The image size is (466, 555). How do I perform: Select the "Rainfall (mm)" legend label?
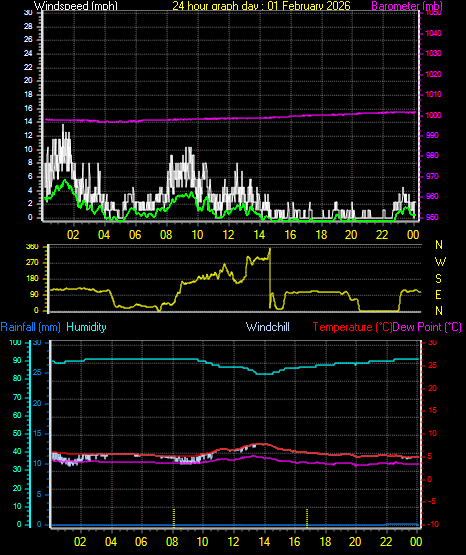pyautogui.click(x=30, y=327)
